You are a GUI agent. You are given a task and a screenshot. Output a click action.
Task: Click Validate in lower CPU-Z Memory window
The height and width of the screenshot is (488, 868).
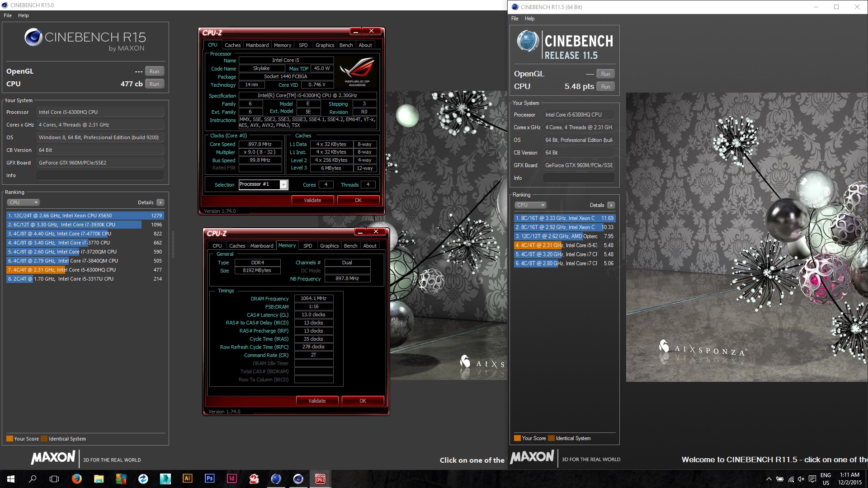pyautogui.click(x=317, y=401)
